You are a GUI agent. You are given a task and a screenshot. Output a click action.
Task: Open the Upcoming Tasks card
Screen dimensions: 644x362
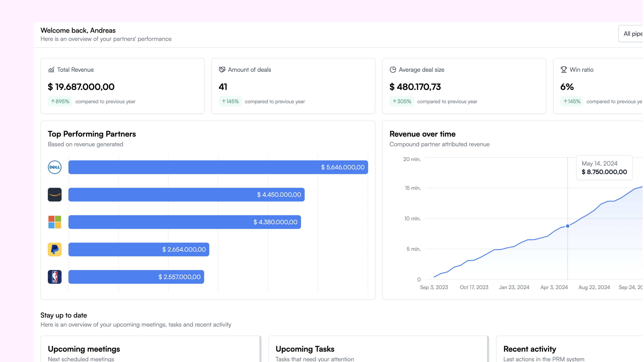(x=305, y=349)
